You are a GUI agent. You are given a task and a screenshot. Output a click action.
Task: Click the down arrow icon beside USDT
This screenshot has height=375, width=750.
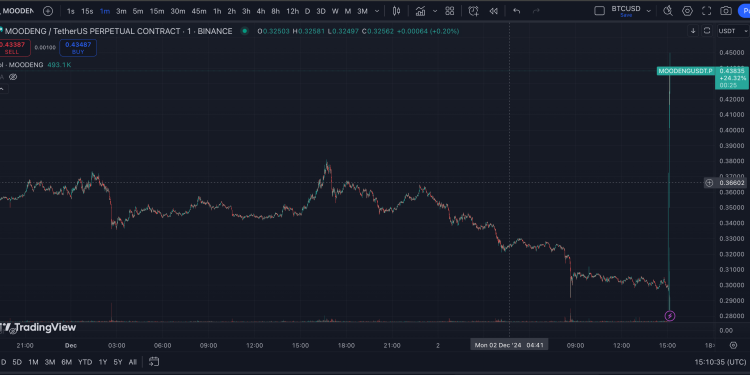coord(693,31)
